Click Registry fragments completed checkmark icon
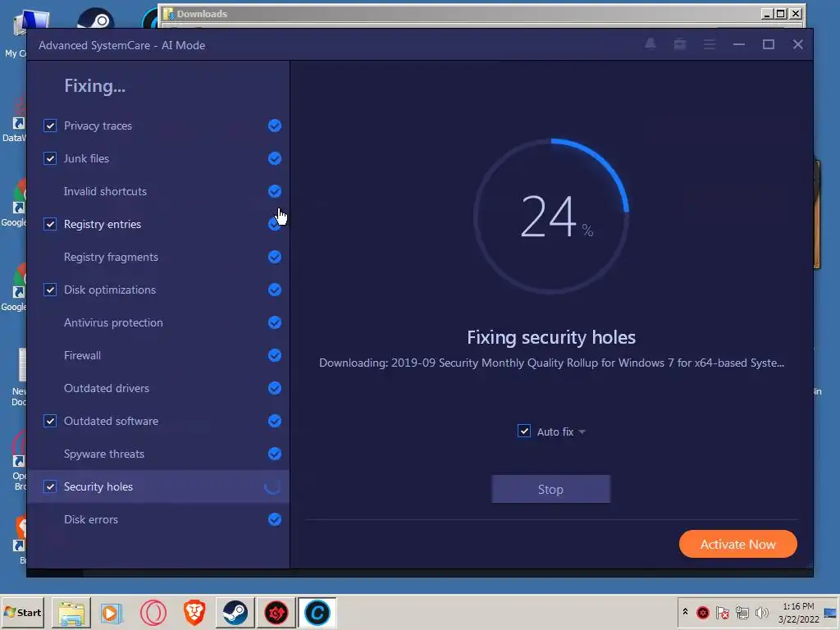The image size is (840, 630). [274, 257]
